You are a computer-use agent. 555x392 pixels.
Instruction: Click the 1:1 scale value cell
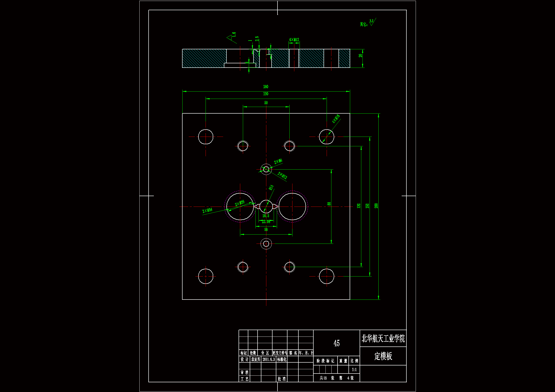tap(354, 369)
